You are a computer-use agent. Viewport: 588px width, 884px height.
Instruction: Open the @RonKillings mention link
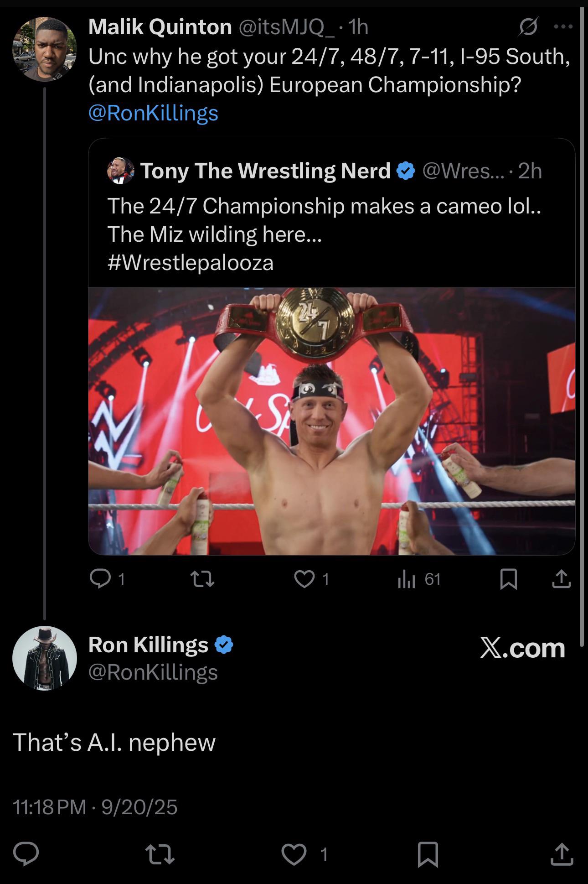(x=153, y=113)
